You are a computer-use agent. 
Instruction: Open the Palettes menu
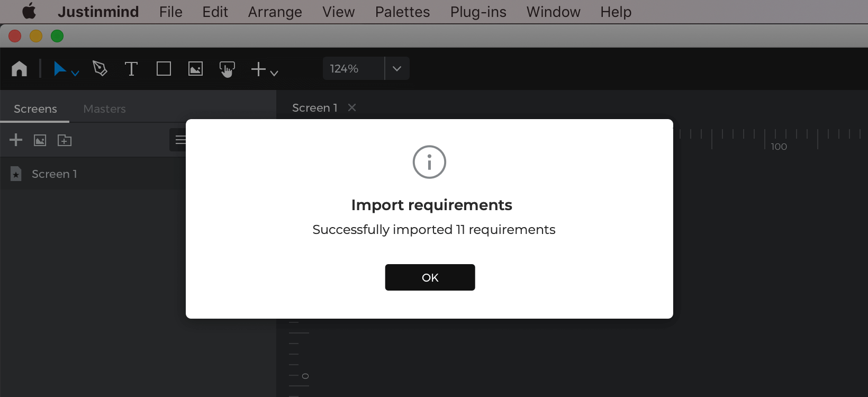click(403, 12)
